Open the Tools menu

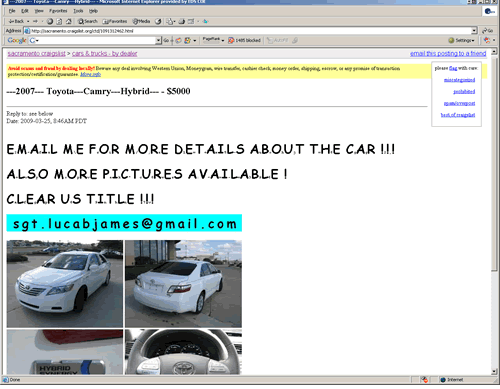coord(78,11)
